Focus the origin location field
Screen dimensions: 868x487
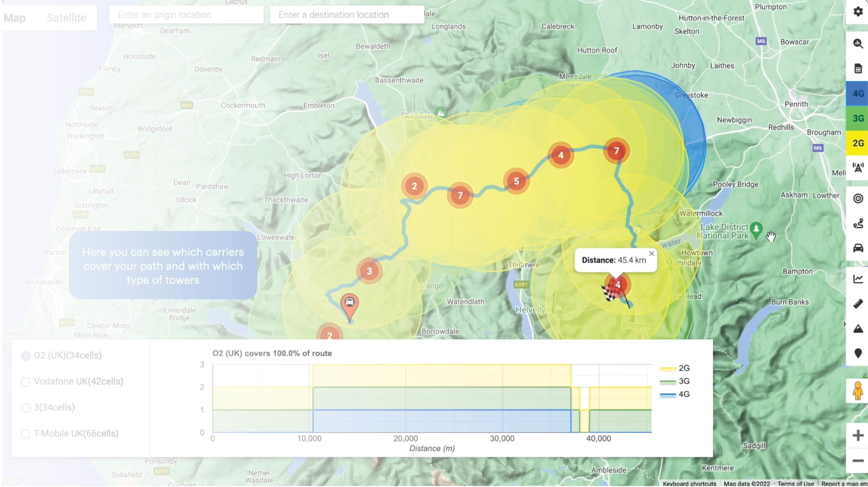[x=186, y=15]
